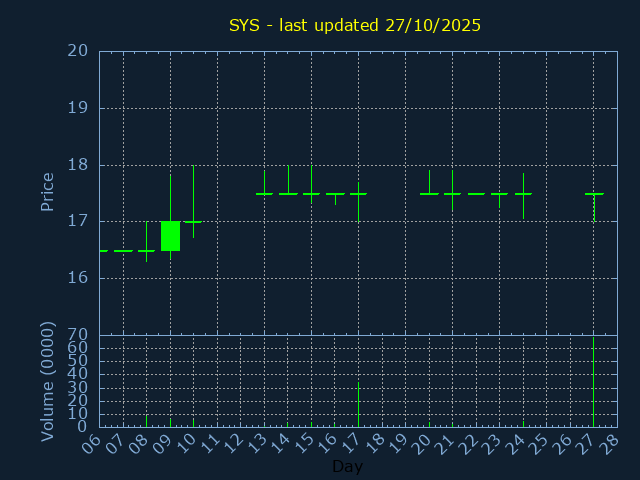Screen dimensions: 640x480
Task: Click the Volume (0000) axis label
Action: tap(47, 381)
